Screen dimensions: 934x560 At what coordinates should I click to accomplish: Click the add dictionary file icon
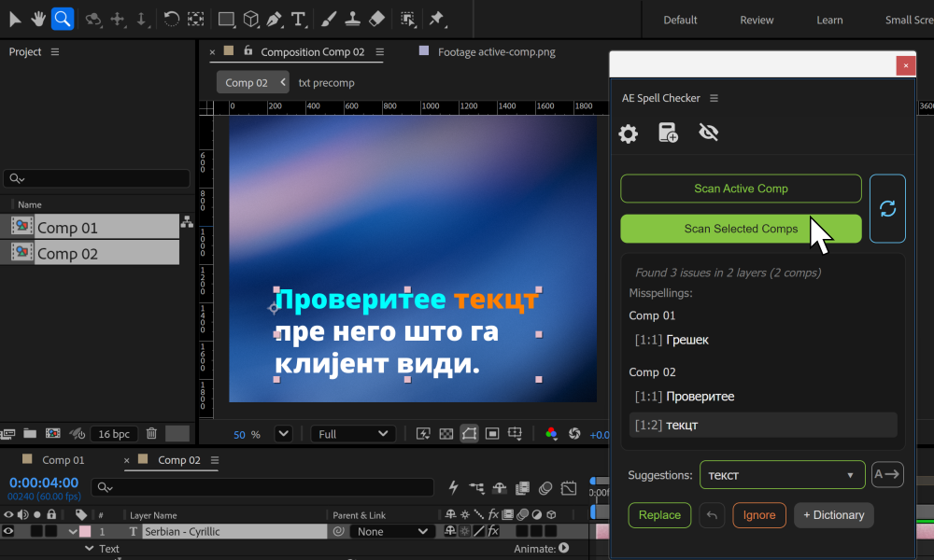pos(668,133)
